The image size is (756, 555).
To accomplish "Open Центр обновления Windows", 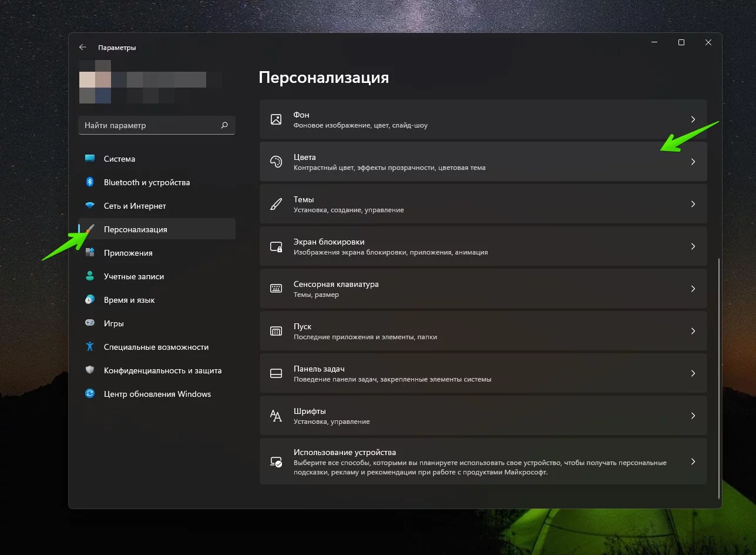I will [157, 394].
